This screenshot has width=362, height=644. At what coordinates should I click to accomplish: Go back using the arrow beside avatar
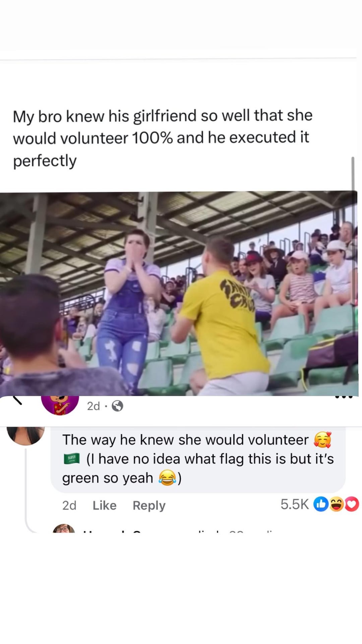[17, 400]
